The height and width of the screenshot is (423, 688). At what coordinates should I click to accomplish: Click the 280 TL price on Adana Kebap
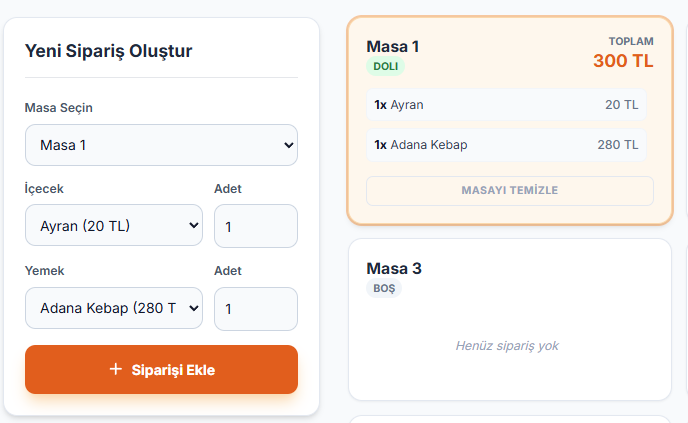[x=618, y=144]
